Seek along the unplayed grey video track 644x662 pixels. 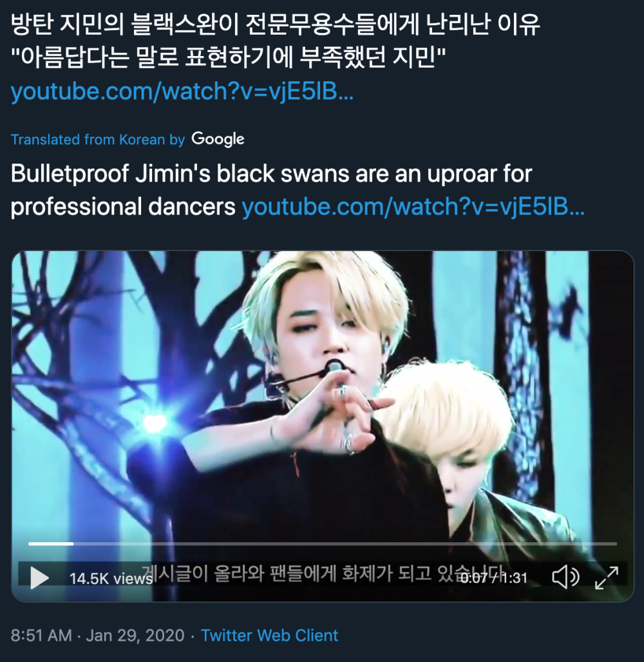[345, 544]
